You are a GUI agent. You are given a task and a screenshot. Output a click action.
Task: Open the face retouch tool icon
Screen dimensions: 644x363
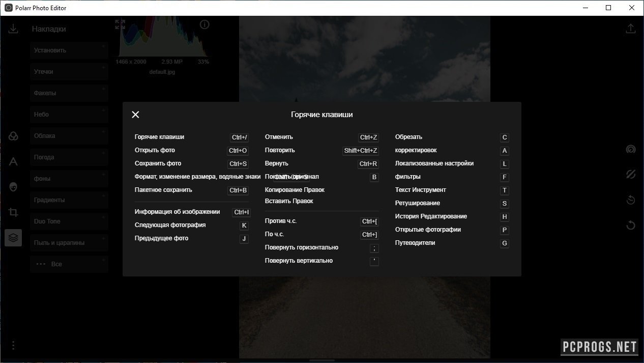[13, 187]
